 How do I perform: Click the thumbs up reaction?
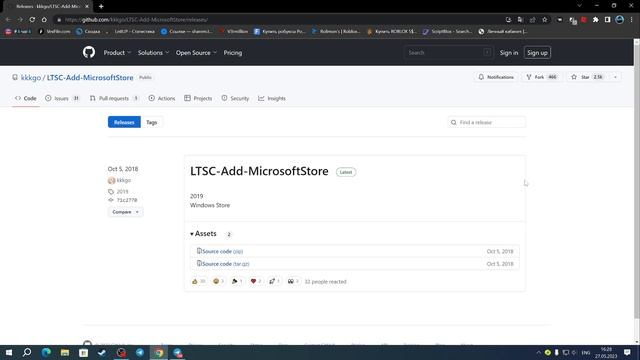pos(198,281)
